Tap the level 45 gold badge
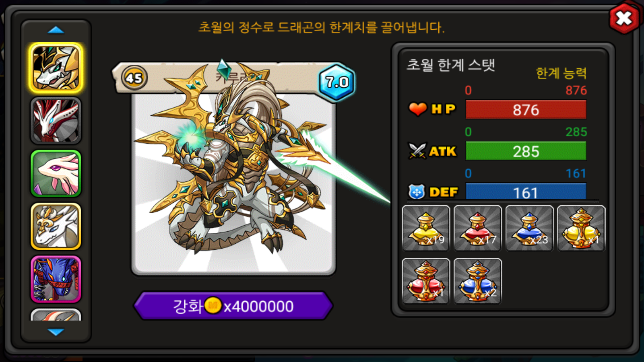644x362 pixels. pyautogui.click(x=134, y=78)
